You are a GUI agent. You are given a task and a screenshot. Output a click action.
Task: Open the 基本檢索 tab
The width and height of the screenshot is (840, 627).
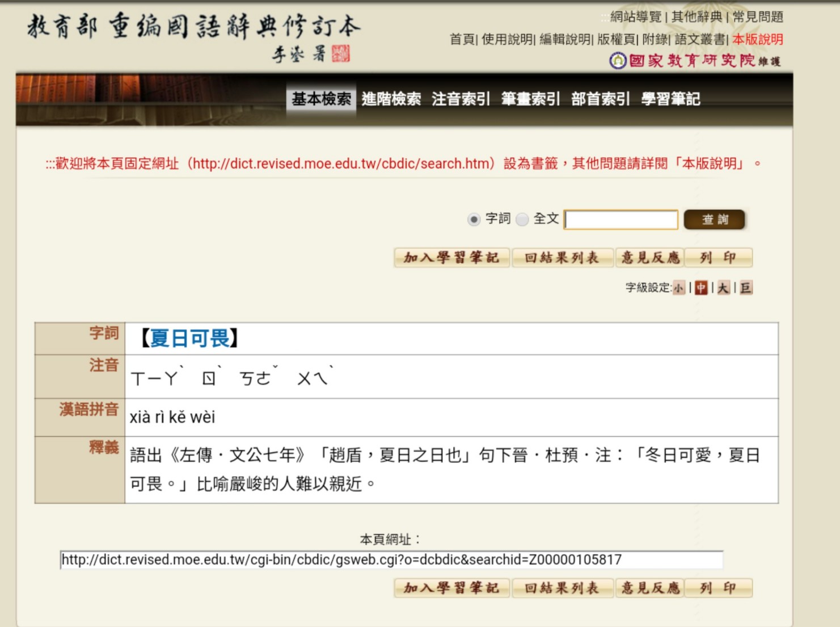321,99
